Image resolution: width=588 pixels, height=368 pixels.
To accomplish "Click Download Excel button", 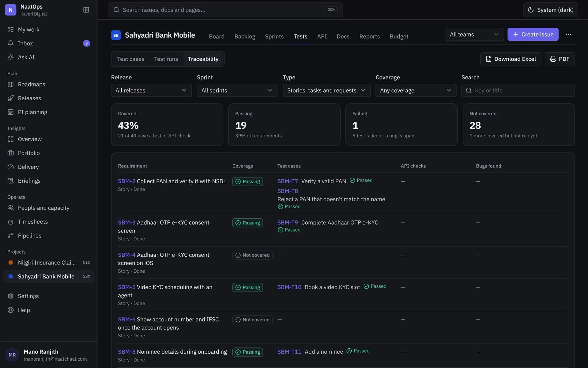I will pos(511,59).
